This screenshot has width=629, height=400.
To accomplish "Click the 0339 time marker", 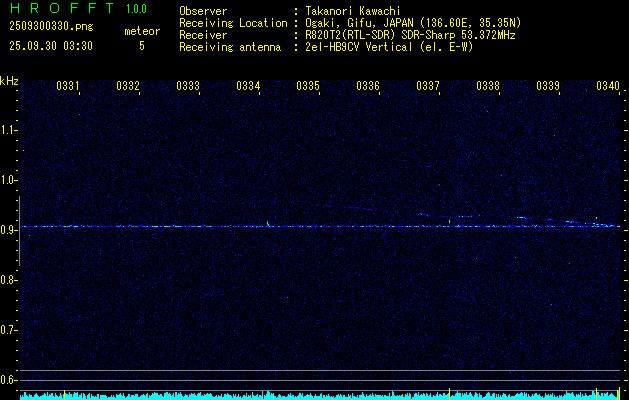I will (548, 86).
